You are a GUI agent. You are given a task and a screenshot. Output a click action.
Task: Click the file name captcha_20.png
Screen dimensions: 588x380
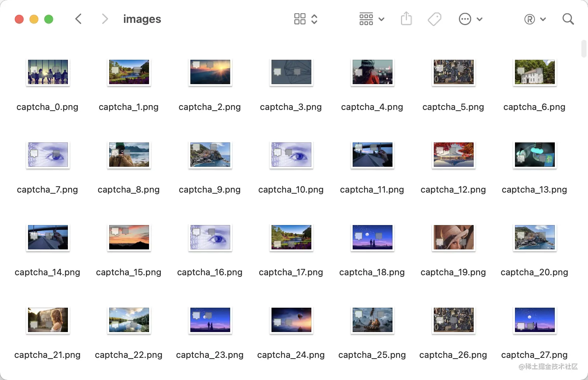coord(535,272)
